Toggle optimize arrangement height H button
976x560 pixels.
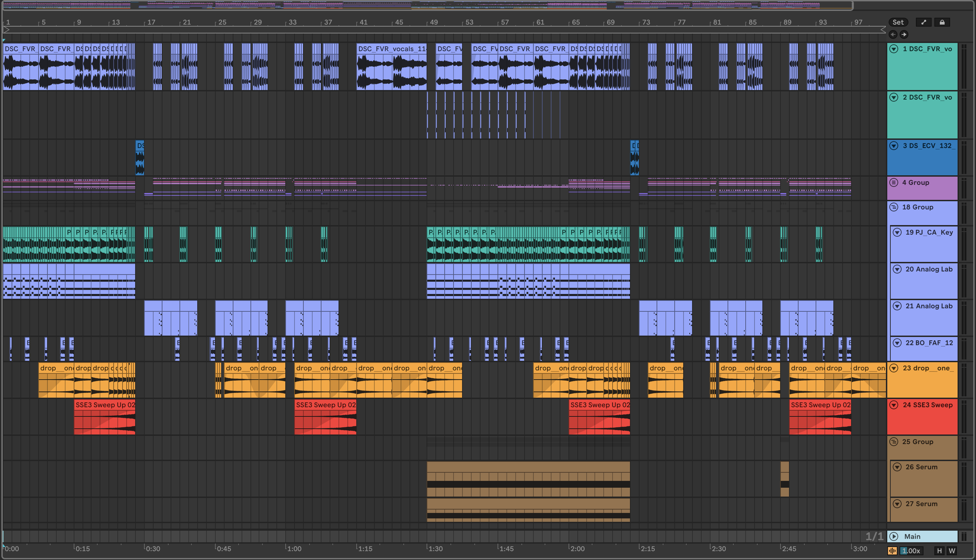pos(939,551)
